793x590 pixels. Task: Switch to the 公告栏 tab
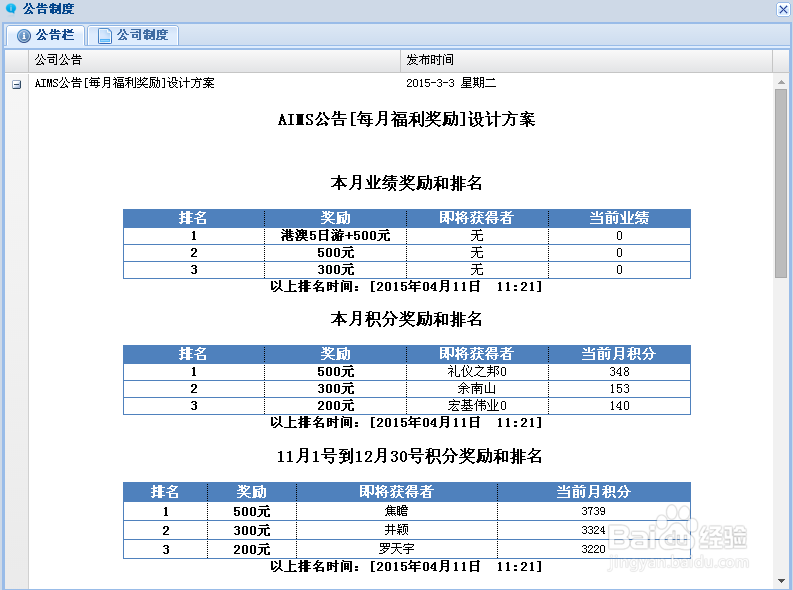click(x=46, y=35)
